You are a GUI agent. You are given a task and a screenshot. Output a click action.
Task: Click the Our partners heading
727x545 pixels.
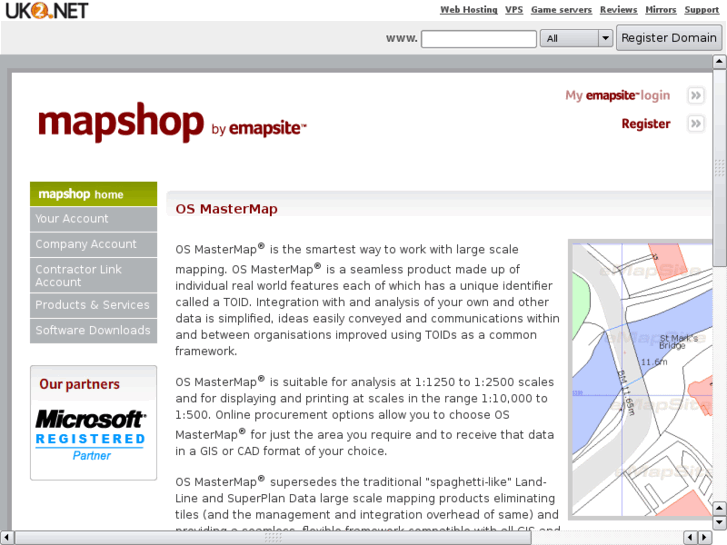point(79,384)
